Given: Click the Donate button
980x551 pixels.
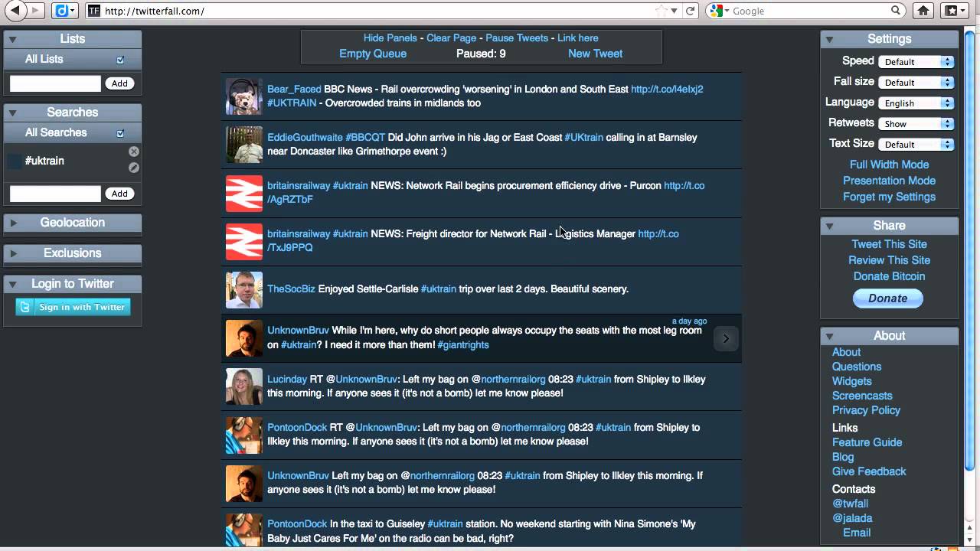Looking at the screenshot, I should click(888, 298).
